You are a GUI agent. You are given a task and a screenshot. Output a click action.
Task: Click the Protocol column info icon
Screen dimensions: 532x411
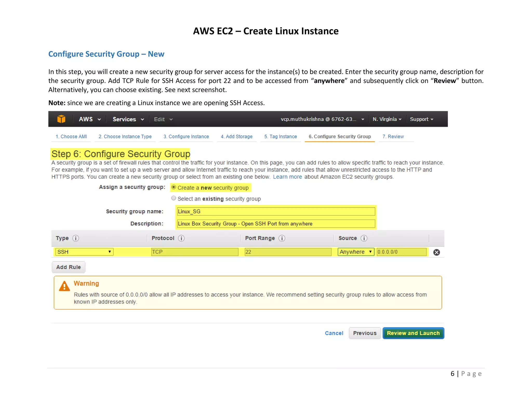pyautogui.click(x=181, y=238)
